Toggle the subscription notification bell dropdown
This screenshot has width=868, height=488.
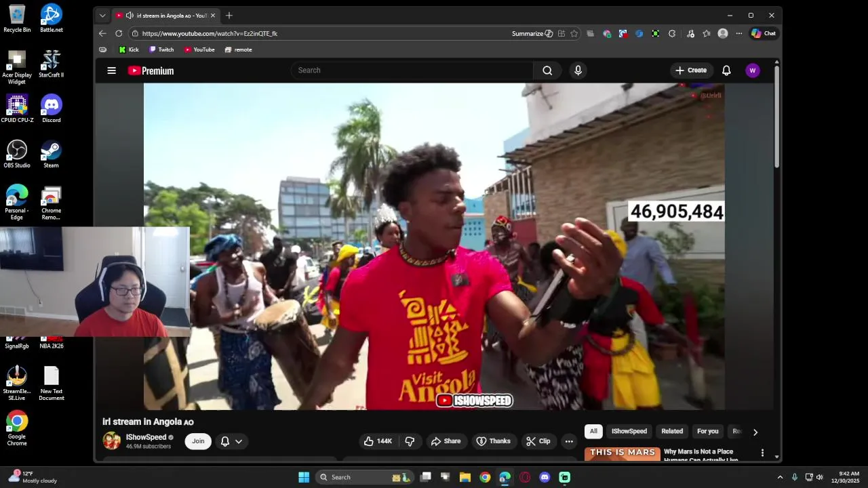click(231, 441)
